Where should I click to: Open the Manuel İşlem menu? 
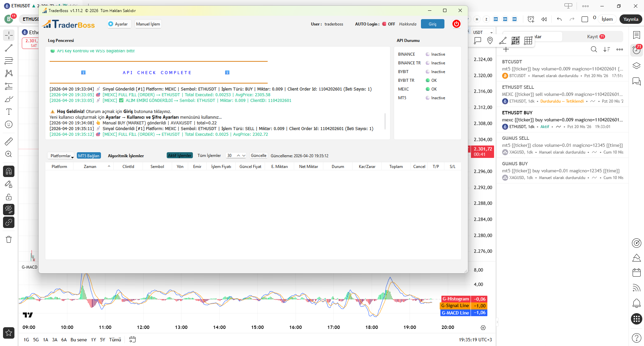coord(148,24)
